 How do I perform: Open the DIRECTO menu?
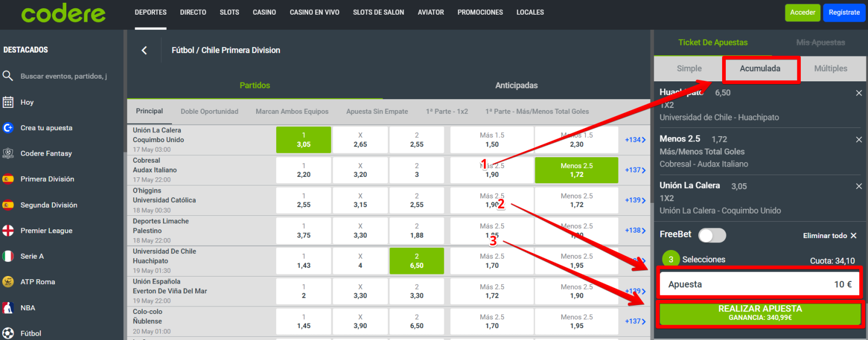coord(193,12)
